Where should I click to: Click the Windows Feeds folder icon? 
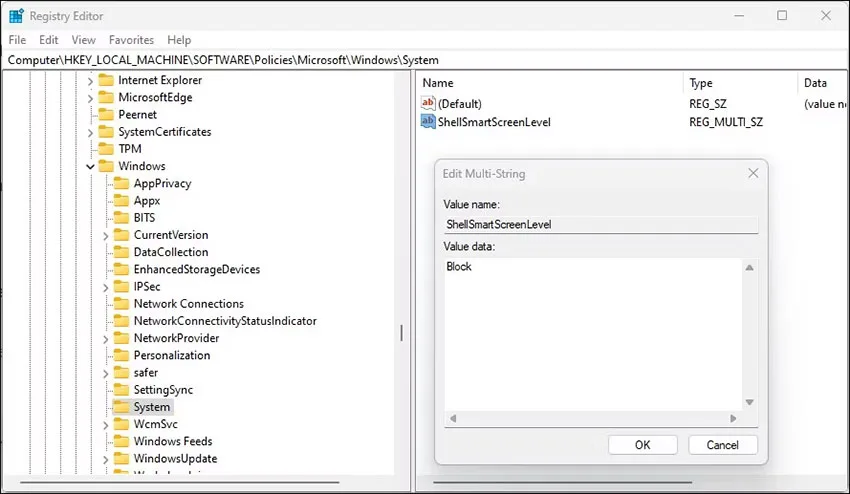pos(121,441)
